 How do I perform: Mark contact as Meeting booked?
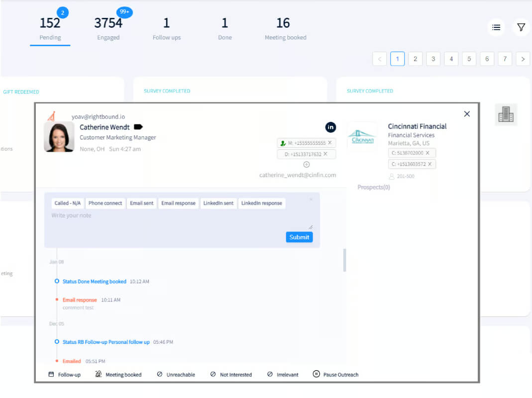click(x=118, y=375)
